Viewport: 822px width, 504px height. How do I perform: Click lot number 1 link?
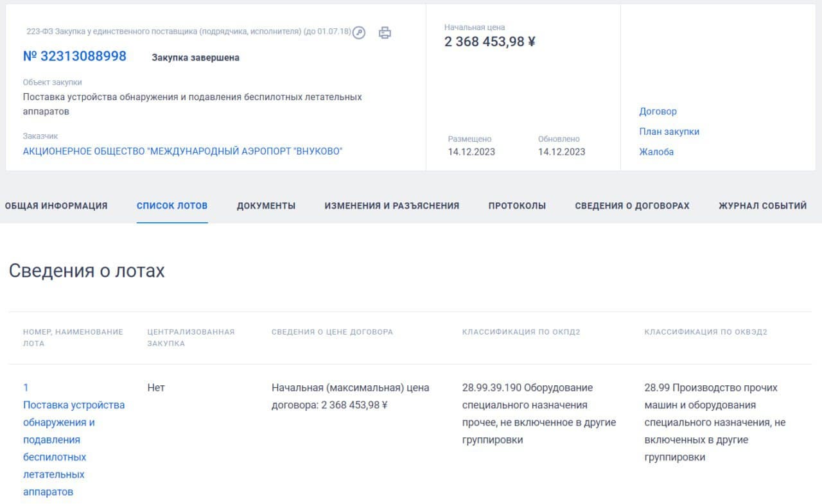26,387
